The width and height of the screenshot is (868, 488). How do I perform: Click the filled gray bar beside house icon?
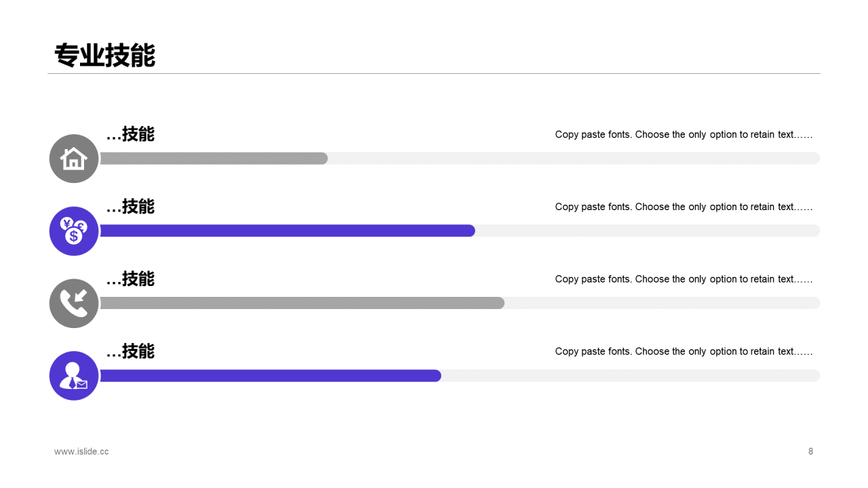214,159
